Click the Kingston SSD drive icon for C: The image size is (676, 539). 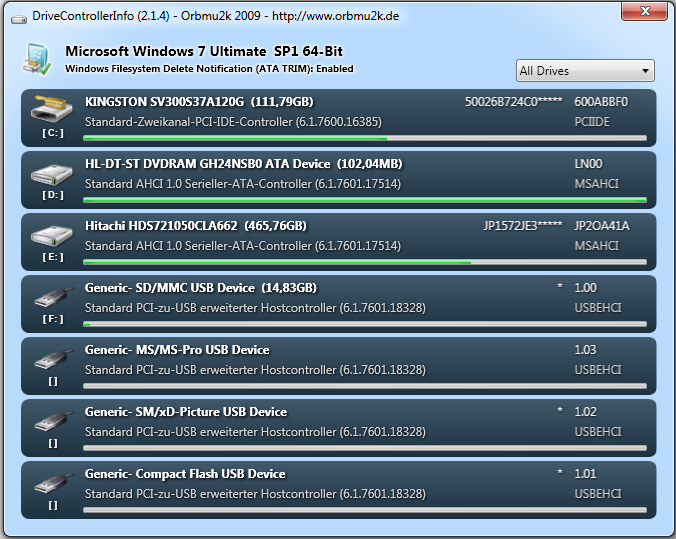pos(51,109)
